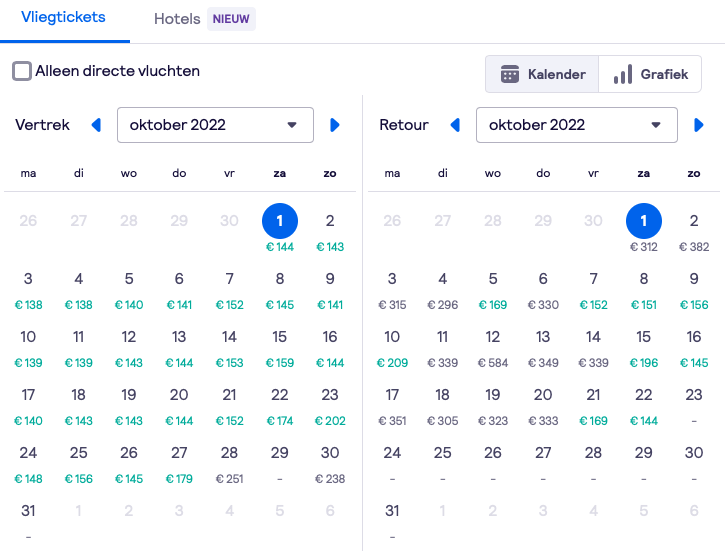
Task: Go to previous month in Vertrek calendar
Action: [x=97, y=125]
